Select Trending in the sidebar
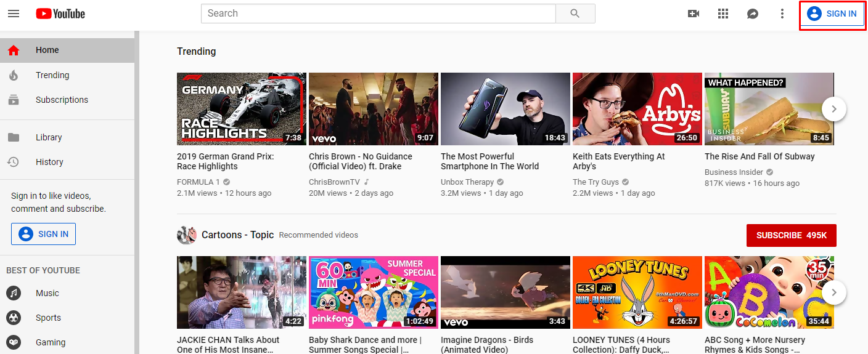Viewport: 868px width, 354px height. coord(67,75)
